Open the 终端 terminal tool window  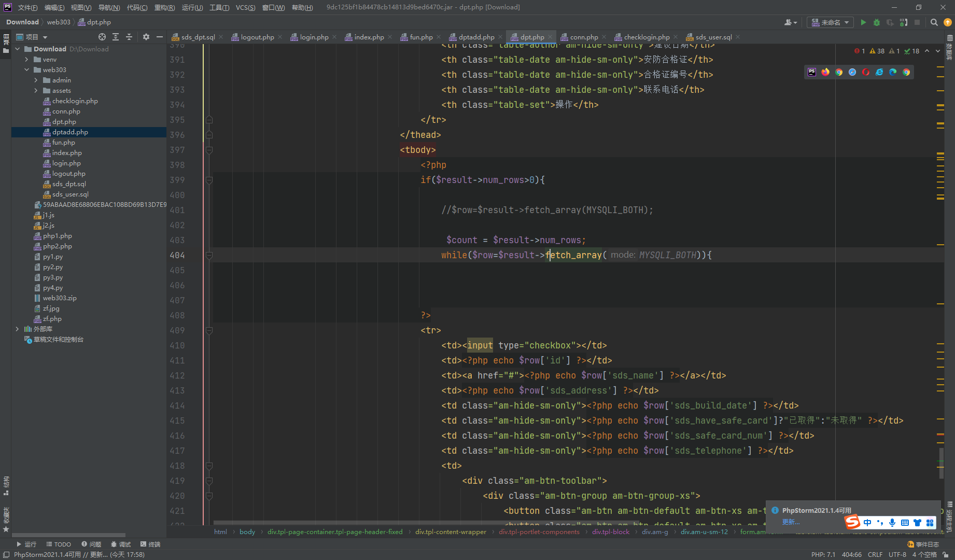150,544
